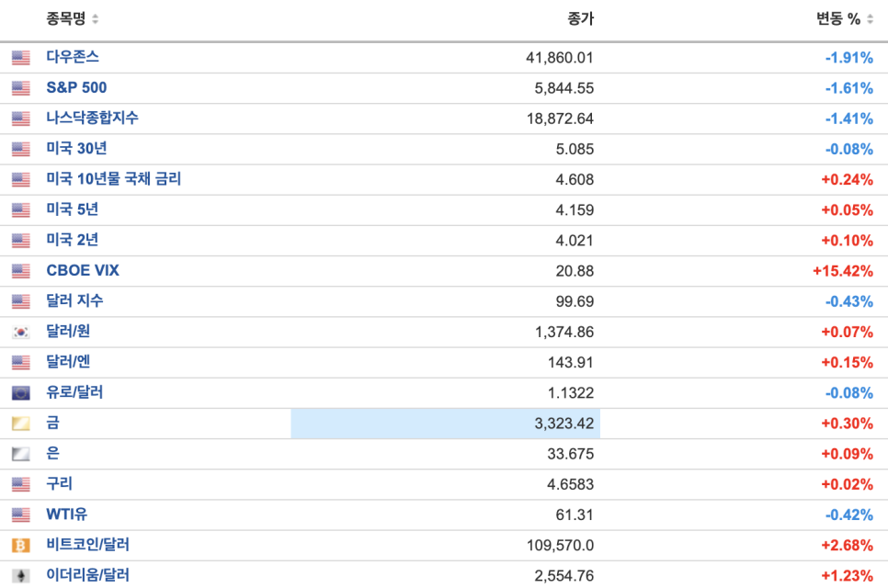Click the US flag icon beside S&P 500
This screenshot has width=888, height=588.
[x=21, y=88]
